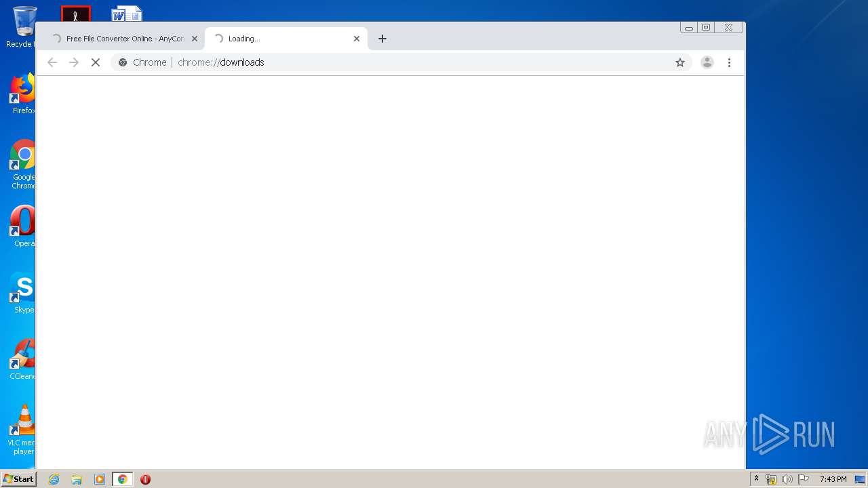This screenshot has height=488, width=868.
Task: Click Show desktop button
Action: (x=861, y=479)
